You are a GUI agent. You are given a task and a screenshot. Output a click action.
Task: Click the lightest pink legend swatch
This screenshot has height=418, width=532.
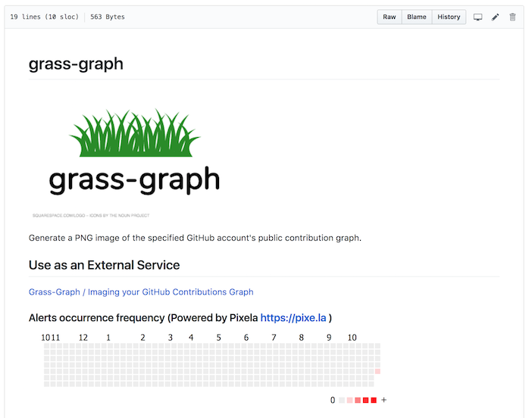coord(349,401)
